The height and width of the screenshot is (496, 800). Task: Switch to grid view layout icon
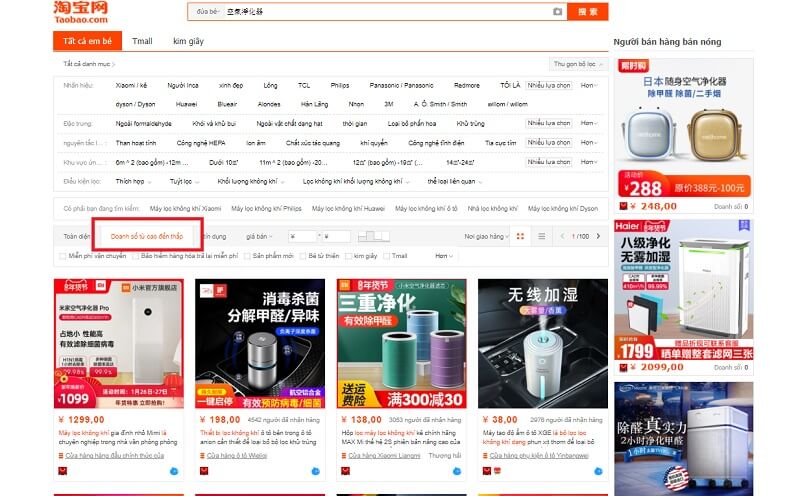click(520, 236)
